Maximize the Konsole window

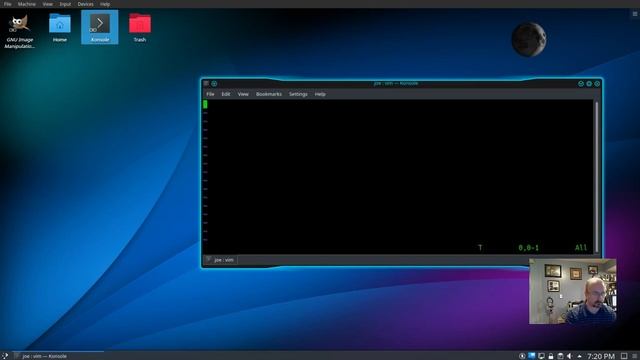[589, 83]
